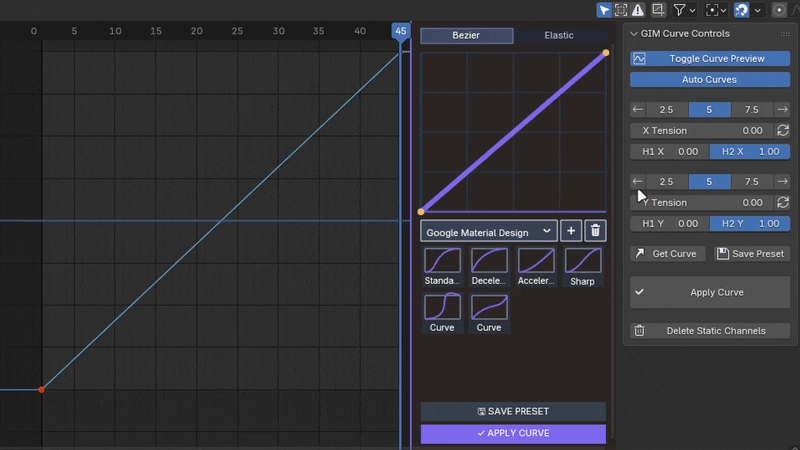Click the SAVE PRESET bar button
Viewport: 800px width, 450px height.
coord(513,411)
